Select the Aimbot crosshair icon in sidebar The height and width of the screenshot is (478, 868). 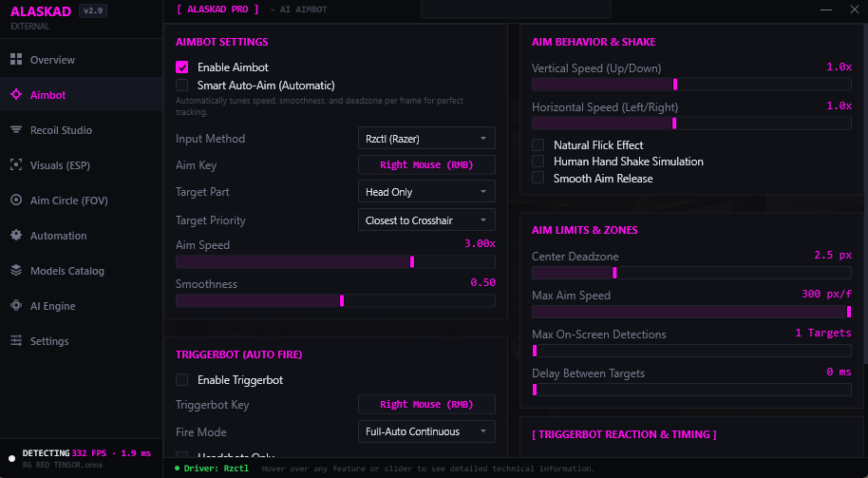16,95
